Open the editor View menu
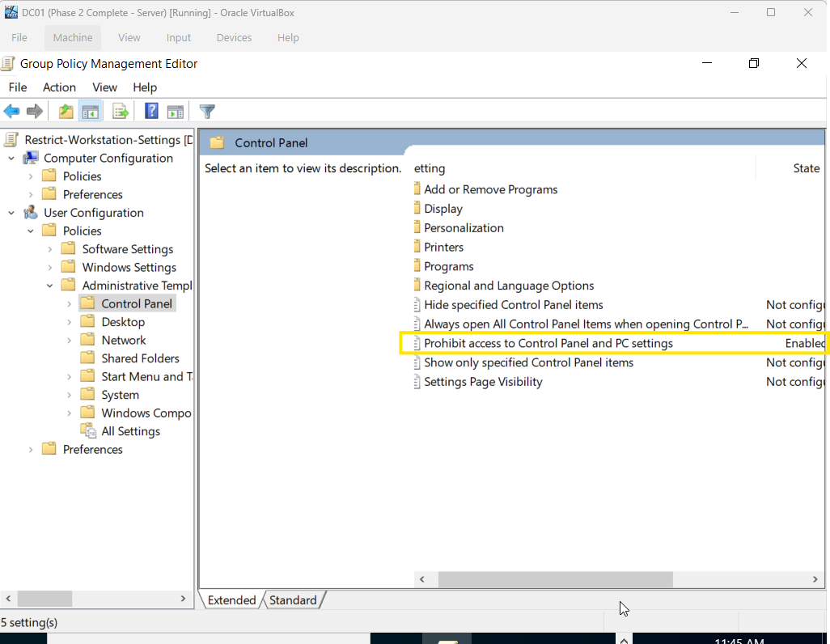 tap(105, 87)
